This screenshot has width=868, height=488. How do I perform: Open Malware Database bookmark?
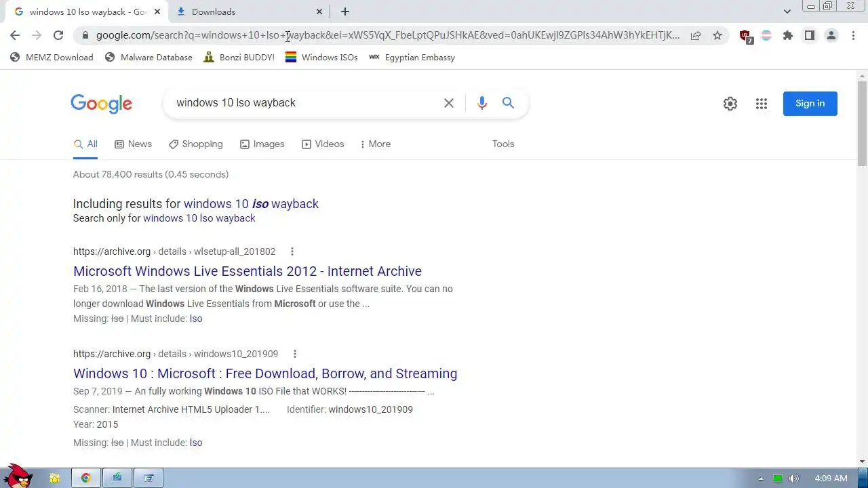149,58
